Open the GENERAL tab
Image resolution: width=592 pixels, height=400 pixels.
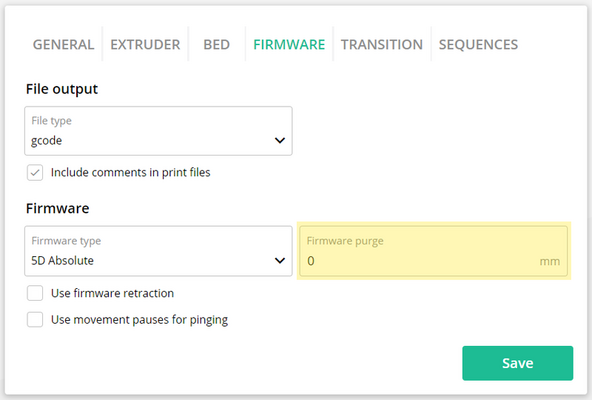pos(63,45)
